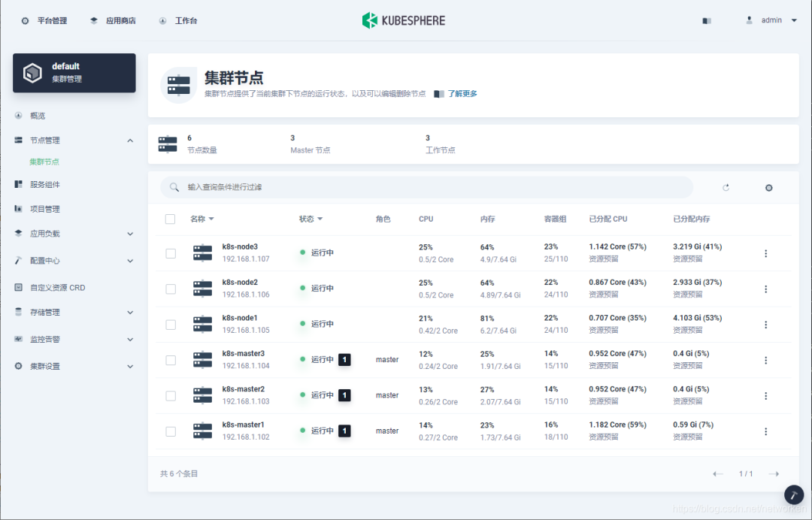Open the 应用商店 top menu
The width and height of the screenshot is (812, 520).
[x=113, y=21]
